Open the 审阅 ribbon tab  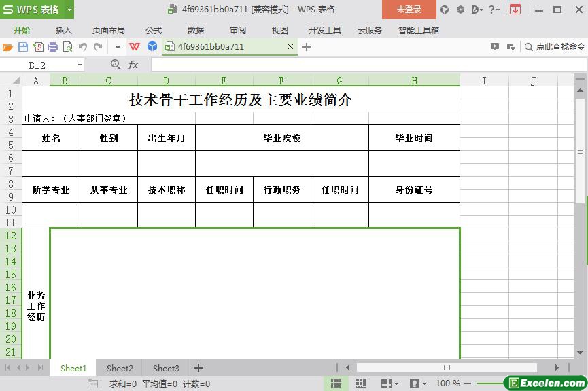(238, 30)
